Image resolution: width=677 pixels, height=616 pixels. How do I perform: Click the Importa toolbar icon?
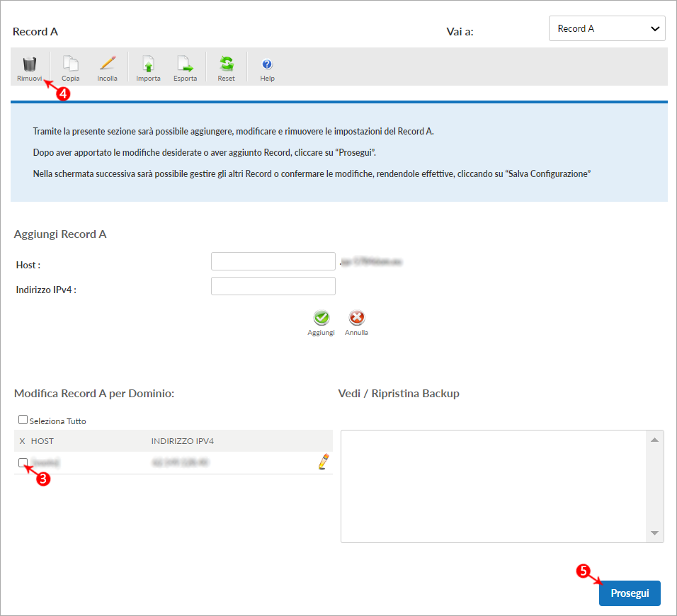(148, 64)
